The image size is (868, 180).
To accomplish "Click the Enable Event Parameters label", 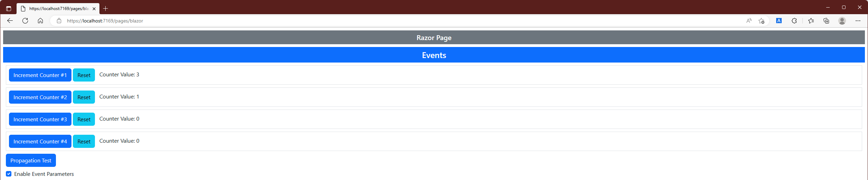I will click(x=44, y=174).
